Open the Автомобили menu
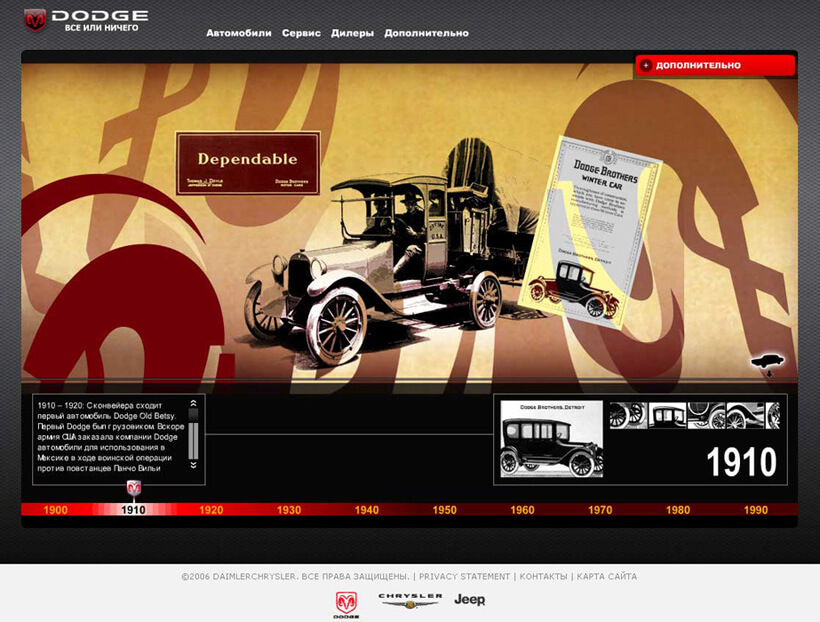 [x=239, y=33]
